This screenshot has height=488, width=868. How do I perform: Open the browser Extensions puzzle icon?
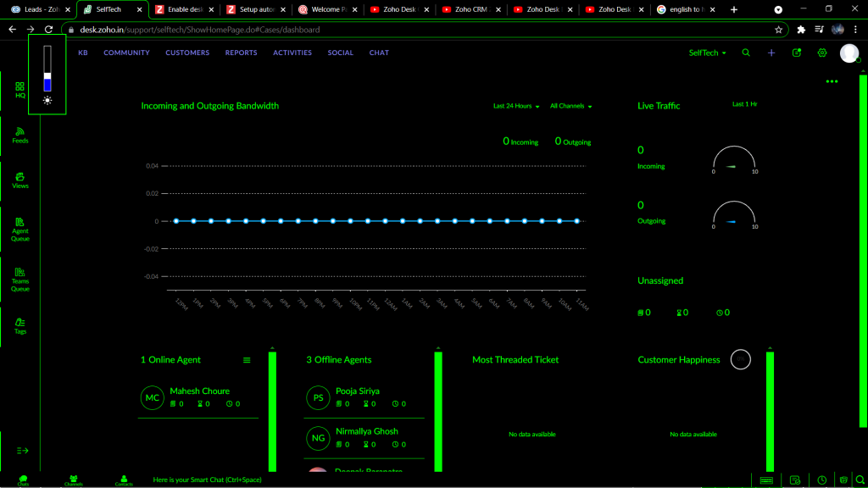801,30
